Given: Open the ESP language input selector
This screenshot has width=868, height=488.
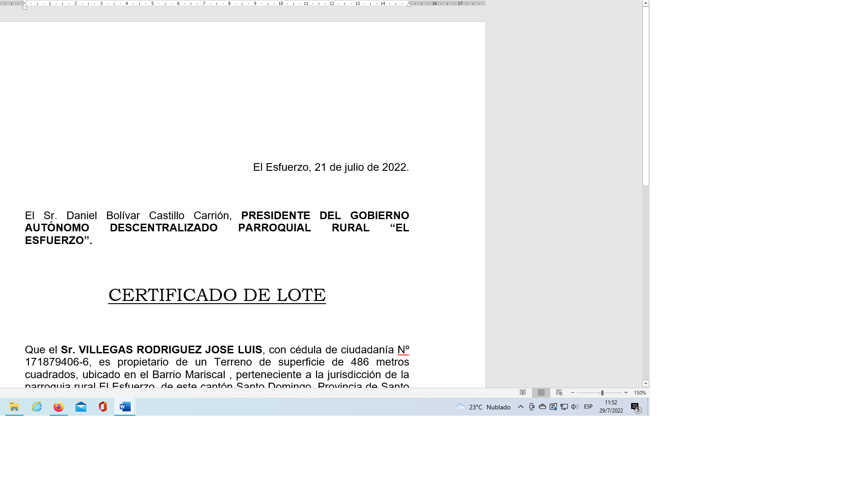Looking at the screenshot, I should [x=588, y=407].
